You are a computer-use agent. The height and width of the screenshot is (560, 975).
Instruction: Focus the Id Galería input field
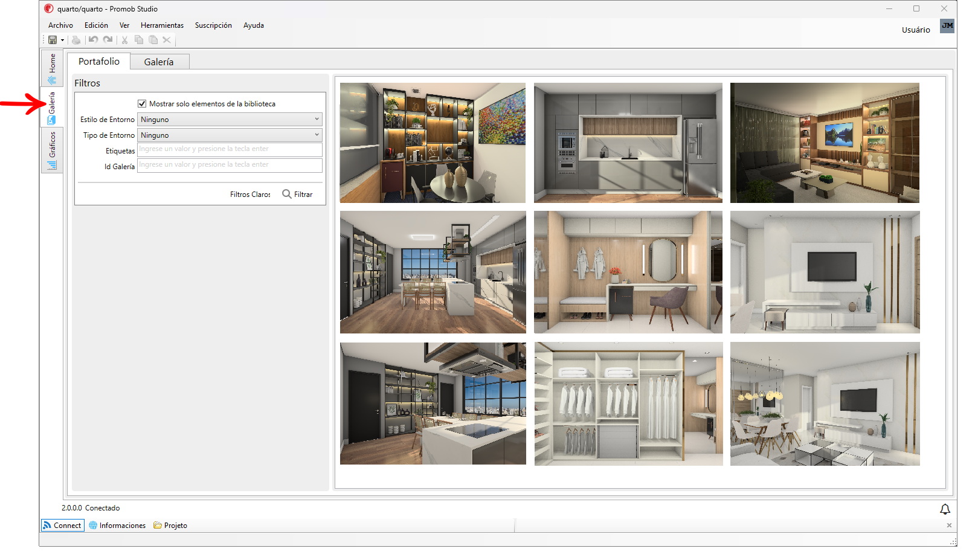point(230,165)
